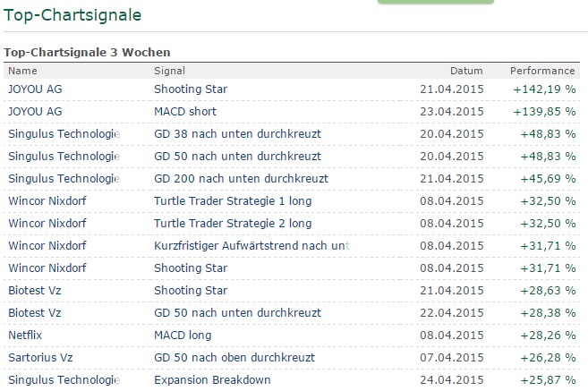Open Wincor Nixdorf in Turtle Trader Strategie 2 row
Image resolution: width=588 pixels, height=391 pixels.
[x=47, y=224]
